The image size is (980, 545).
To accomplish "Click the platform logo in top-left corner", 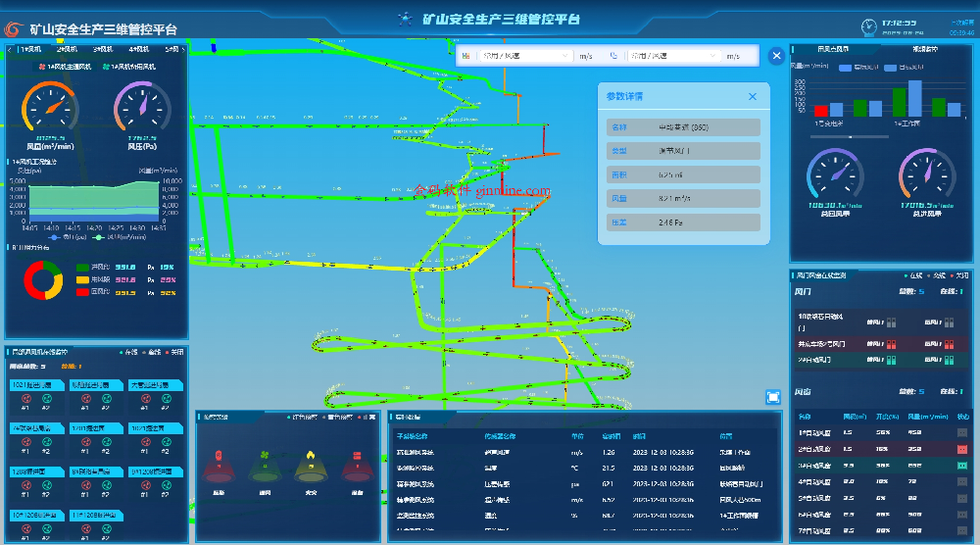I will point(16,27).
